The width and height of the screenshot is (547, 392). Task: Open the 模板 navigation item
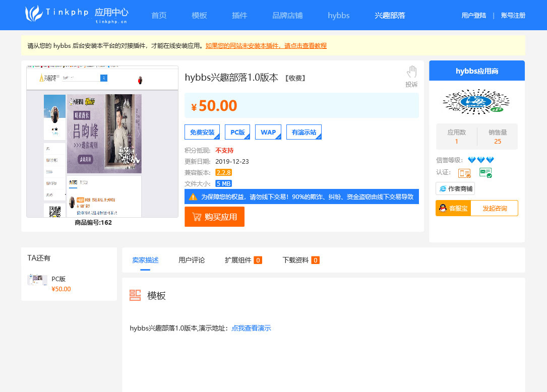point(199,15)
